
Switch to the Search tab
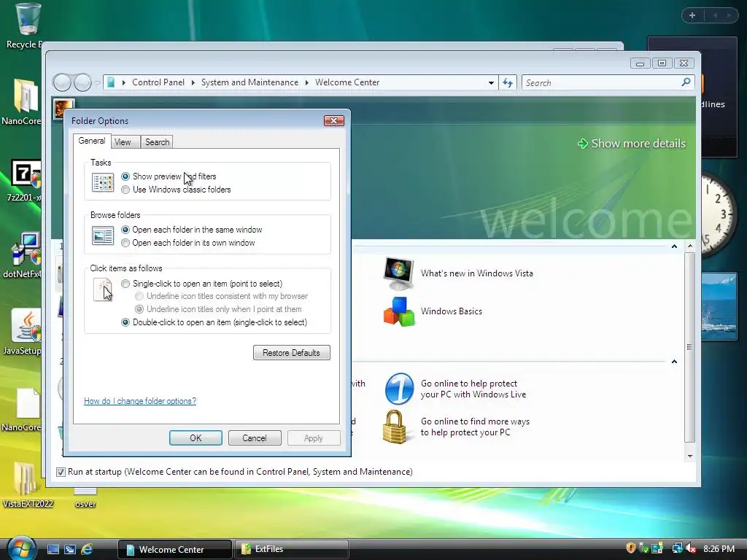158,142
